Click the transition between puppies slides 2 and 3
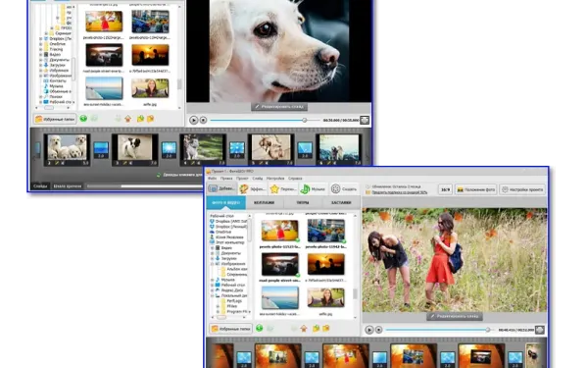Viewport: 588px width, 368px height. (101, 150)
